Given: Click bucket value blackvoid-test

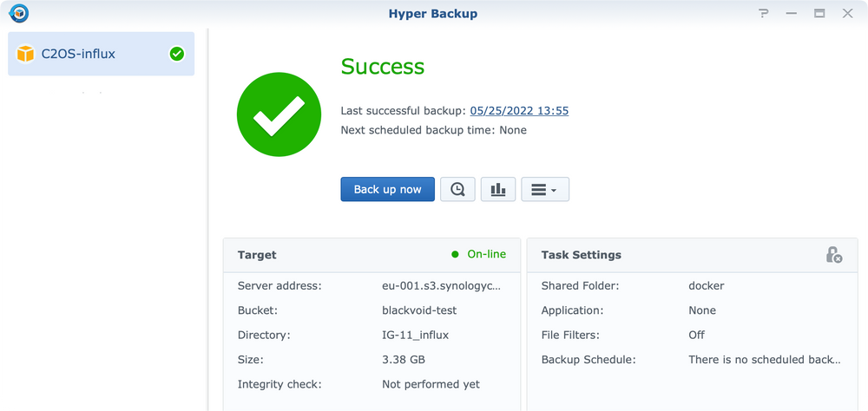Looking at the screenshot, I should [x=419, y=310].
